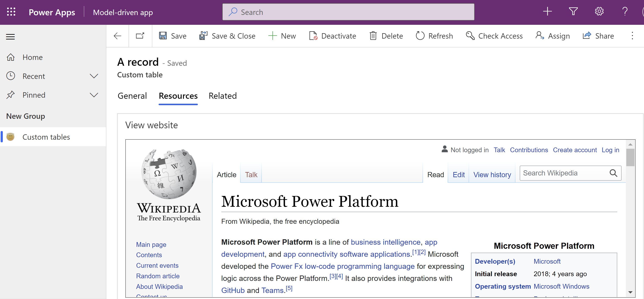
Task: Expand the Pinned navigation section
Action: click(94, 95)
